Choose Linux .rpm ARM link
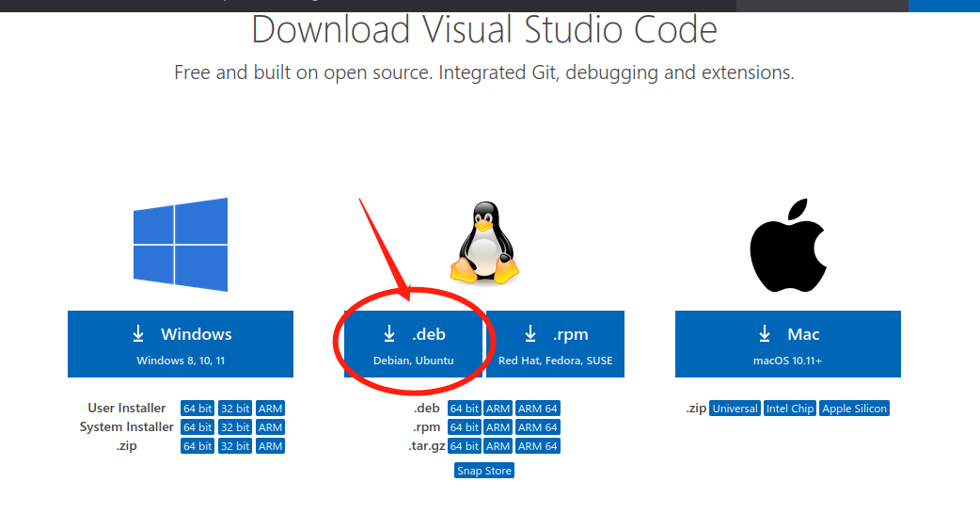The image size is (980, 514). click(x=498, y=427)
